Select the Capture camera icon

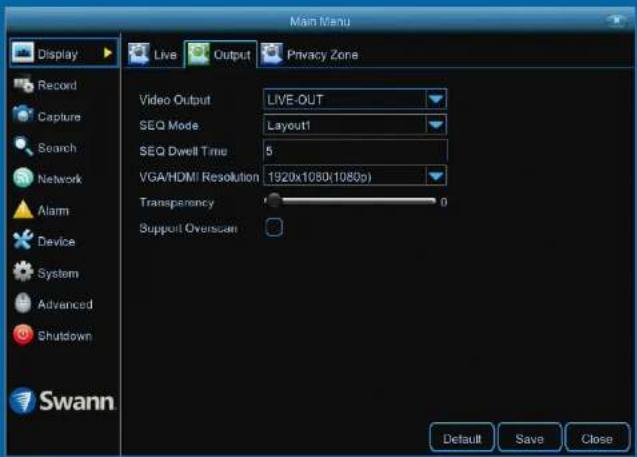pos(23,115)
